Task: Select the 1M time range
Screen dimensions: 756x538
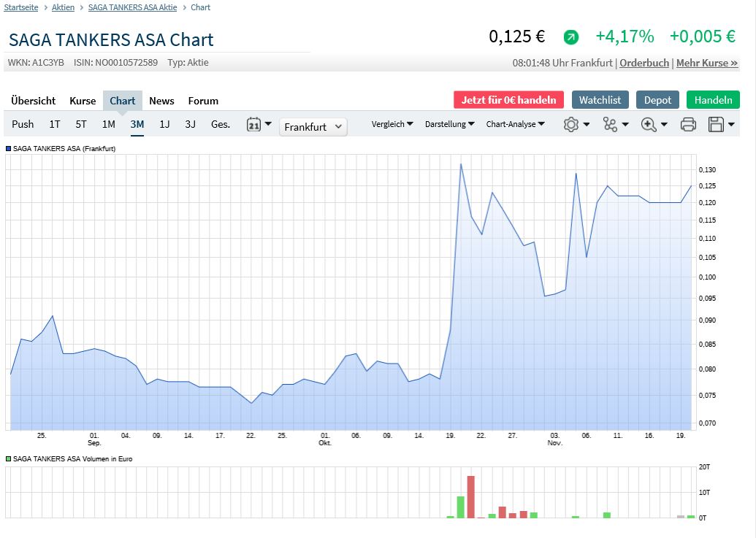Action: click(108, 124)
